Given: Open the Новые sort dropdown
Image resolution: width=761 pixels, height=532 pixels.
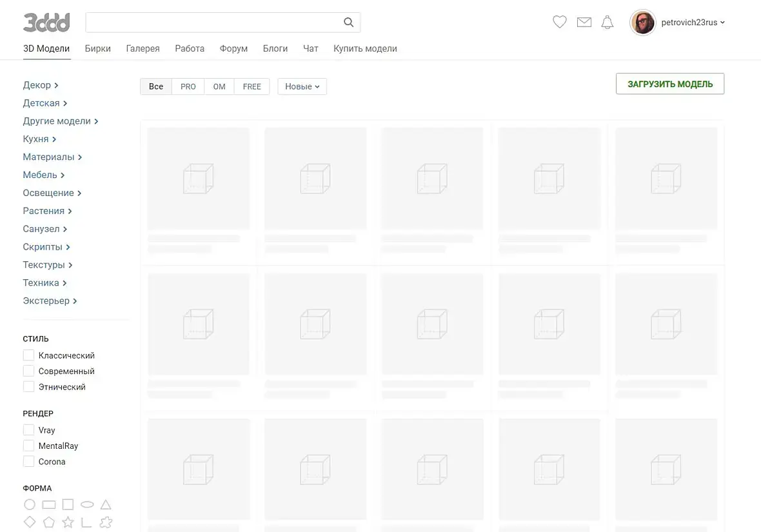Looking at the screenshot, I should tap(302, 86).
